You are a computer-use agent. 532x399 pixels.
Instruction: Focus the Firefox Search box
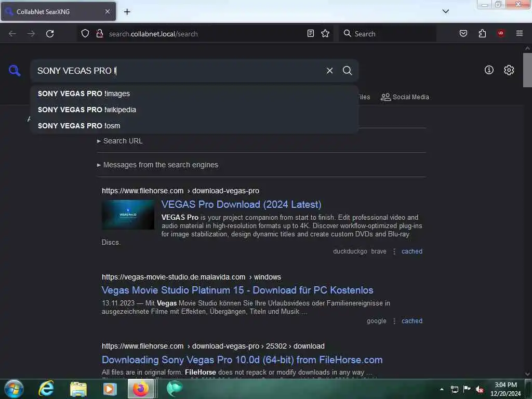point(388,34)
